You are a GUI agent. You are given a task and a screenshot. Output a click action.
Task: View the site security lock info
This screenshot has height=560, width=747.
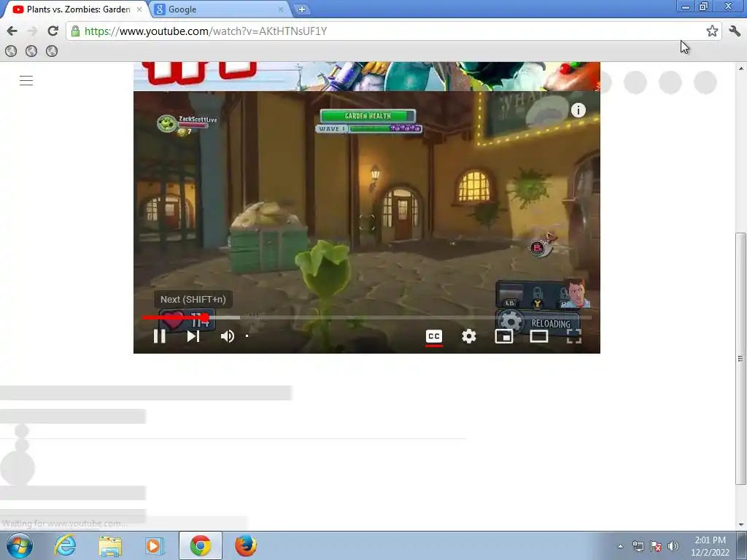click(x=75, y=31)
